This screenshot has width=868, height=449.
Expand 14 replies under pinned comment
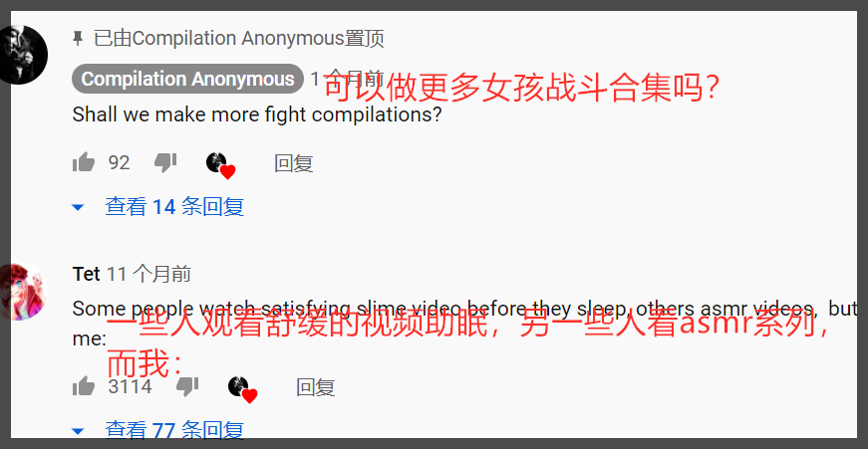pos(174,207)
